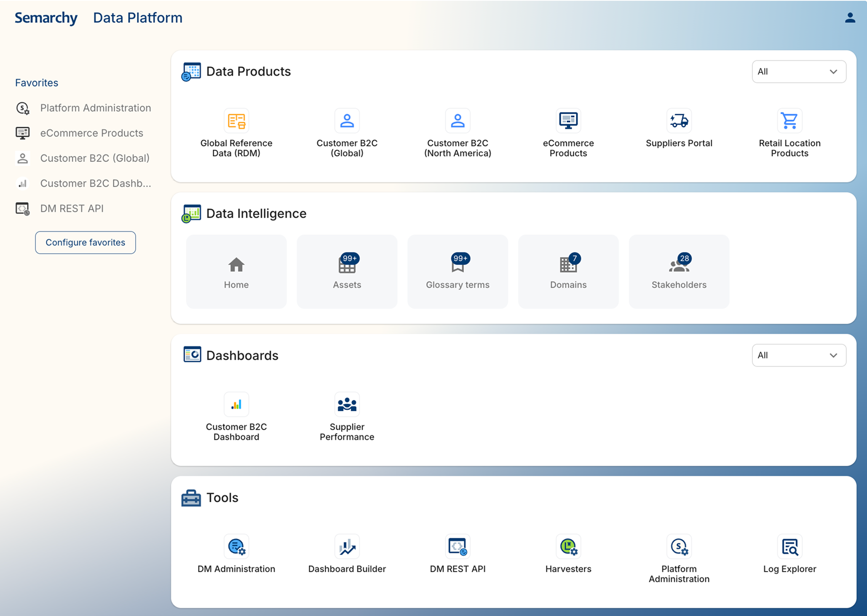867x616 pixels.
Task: Click the Tools heading text
Action: [x=222, y=498]
